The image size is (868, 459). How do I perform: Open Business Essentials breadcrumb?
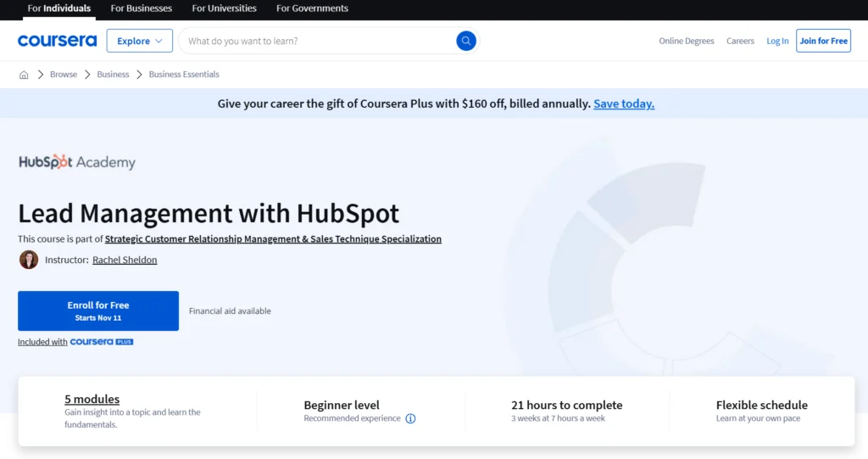(184, 75)
